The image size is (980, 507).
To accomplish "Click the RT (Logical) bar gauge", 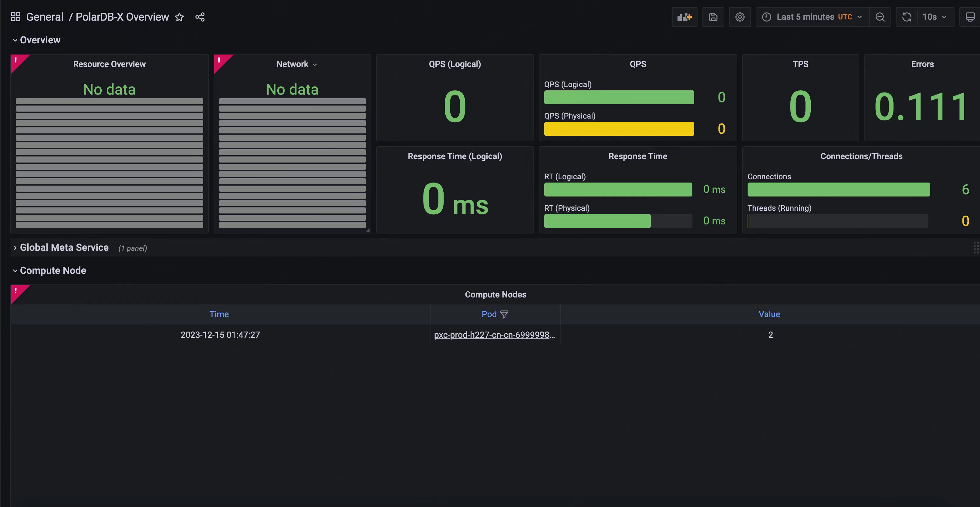I will click(x=618, y=190).
